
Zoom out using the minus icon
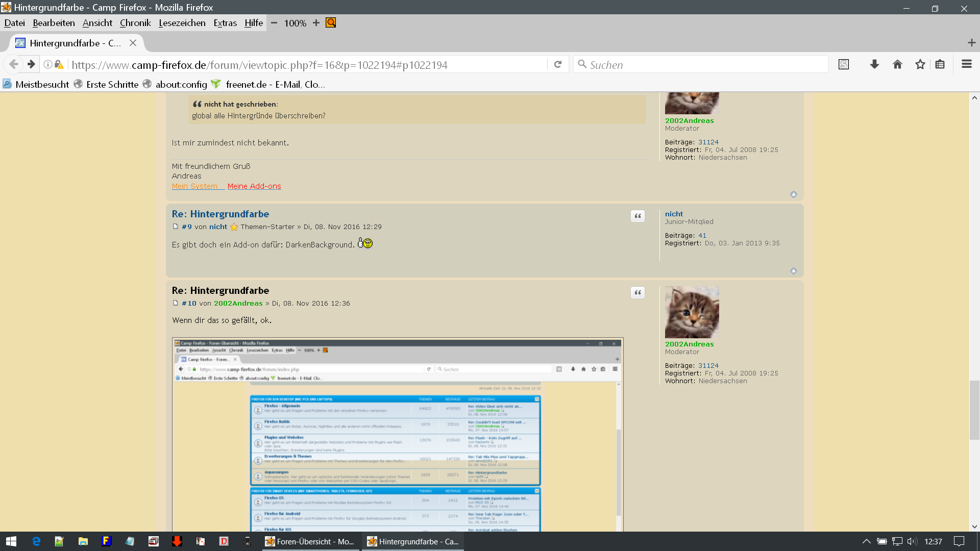[x=274, y=23]
